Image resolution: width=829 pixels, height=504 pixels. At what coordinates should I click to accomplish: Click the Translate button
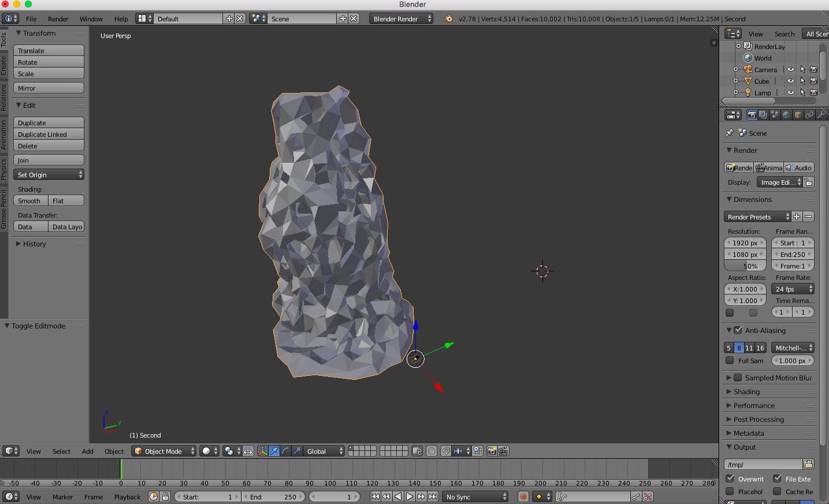click(x=49, y=51)
